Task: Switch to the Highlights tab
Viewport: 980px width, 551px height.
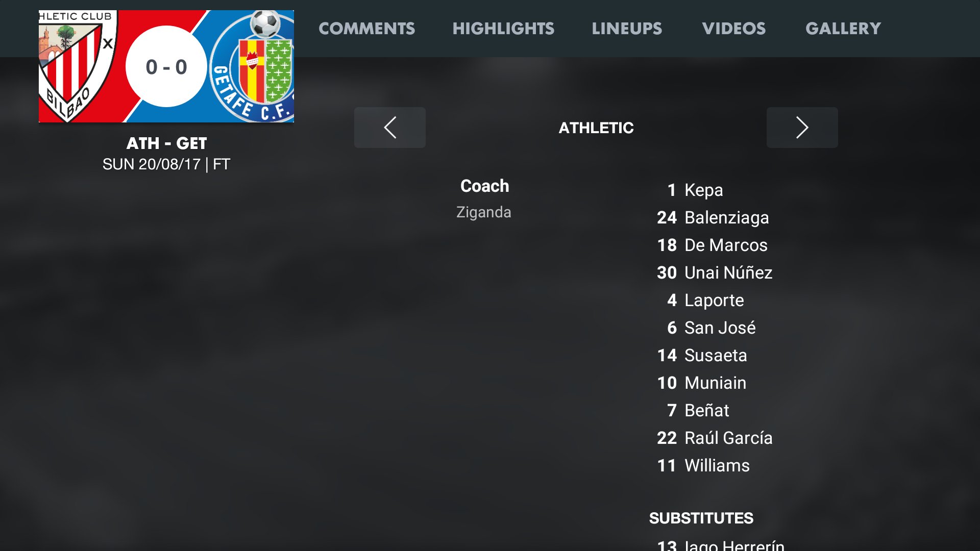Action: tap(503, 29)
